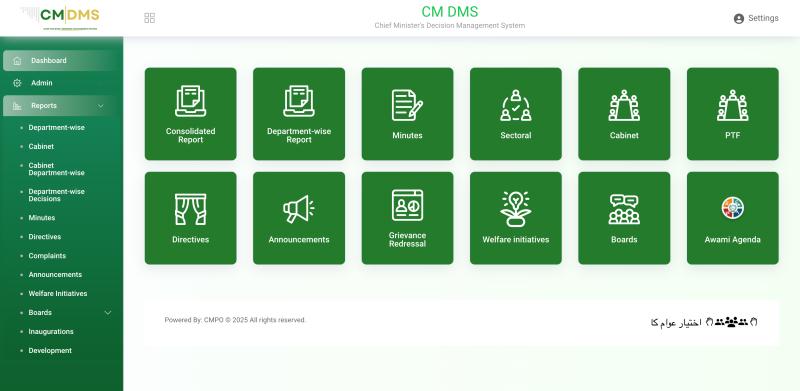The width and height of the screenshot is (800, 391).
Task: Open the Sectoral people-circle icon
Action: [x=516, y=105]
